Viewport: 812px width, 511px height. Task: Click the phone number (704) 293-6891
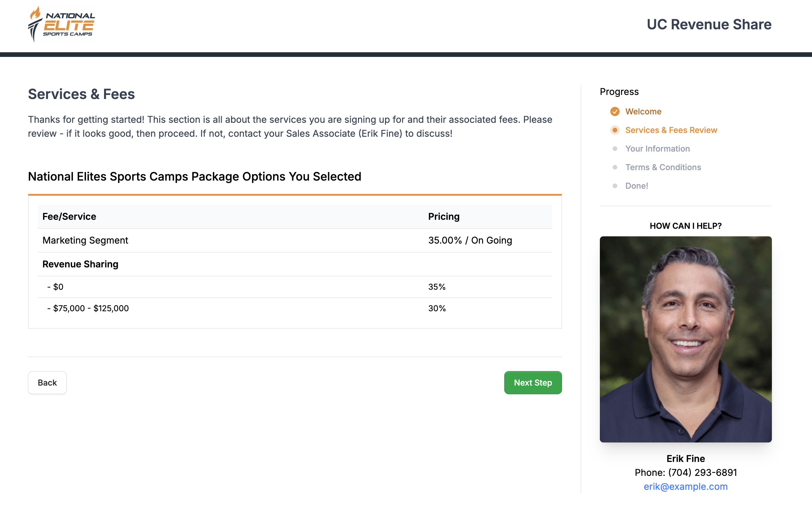(x=702, y=472)
